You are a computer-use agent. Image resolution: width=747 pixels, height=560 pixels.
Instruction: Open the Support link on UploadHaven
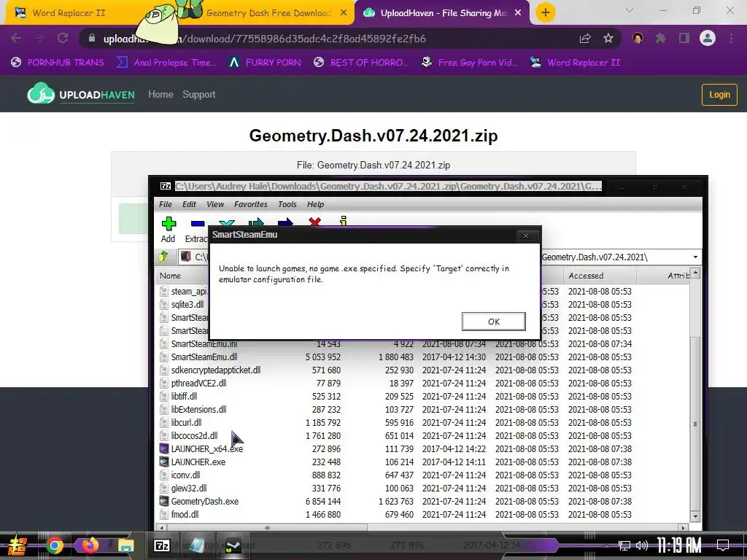[199, 94]
